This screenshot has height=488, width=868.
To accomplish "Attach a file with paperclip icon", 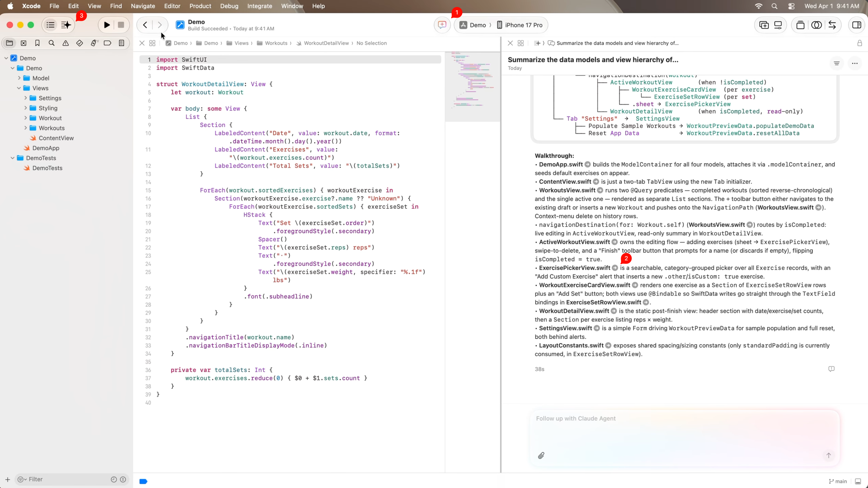I will (541, 456).
